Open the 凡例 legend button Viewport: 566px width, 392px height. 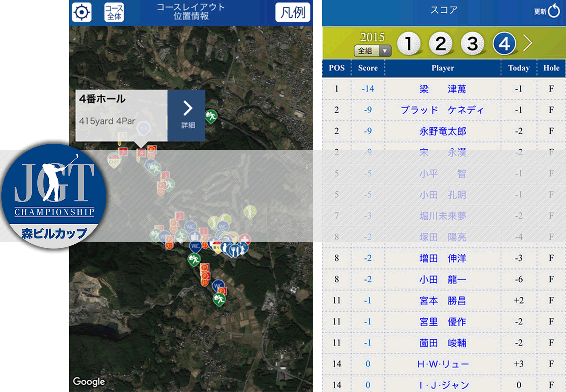[x=293, y=13]
